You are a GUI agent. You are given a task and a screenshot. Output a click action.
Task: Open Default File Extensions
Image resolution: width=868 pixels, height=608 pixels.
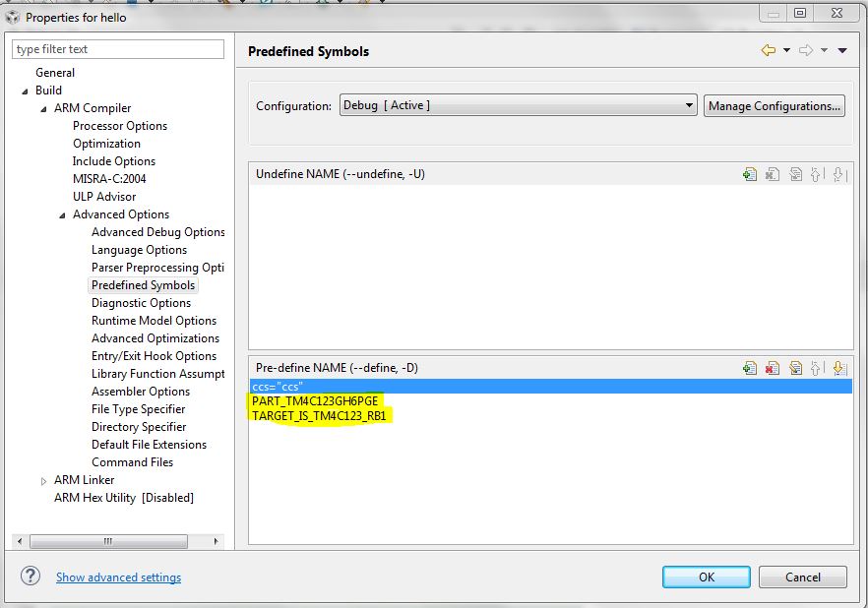[149, 445]
